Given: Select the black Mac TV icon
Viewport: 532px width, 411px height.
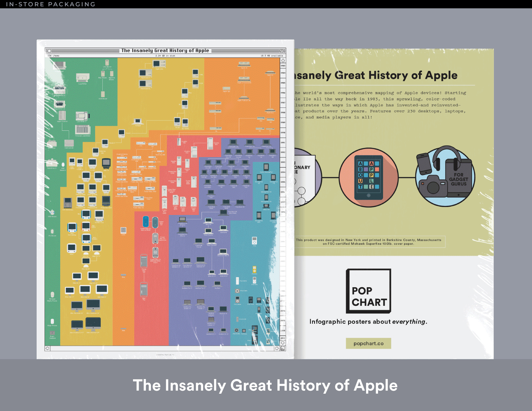Looking at the screenshot, I should click(106, 163).
